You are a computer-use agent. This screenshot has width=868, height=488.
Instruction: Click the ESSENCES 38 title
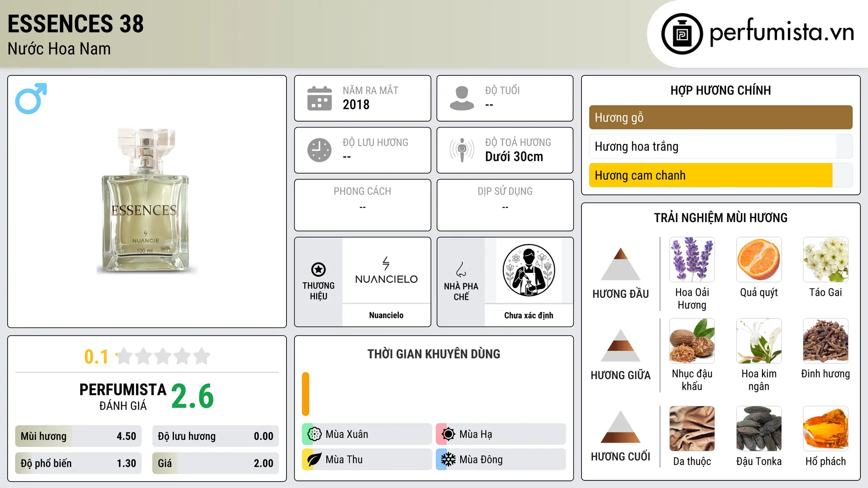click(x=76, y=24)
